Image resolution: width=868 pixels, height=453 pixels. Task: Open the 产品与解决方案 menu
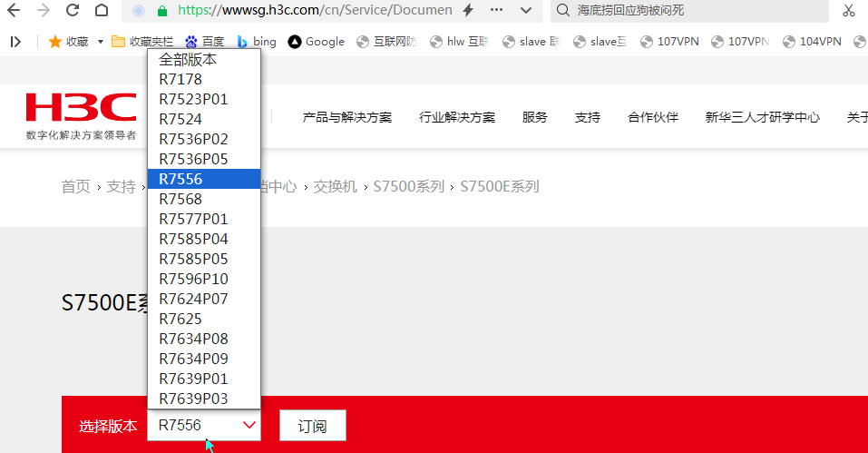pos(347,117)
